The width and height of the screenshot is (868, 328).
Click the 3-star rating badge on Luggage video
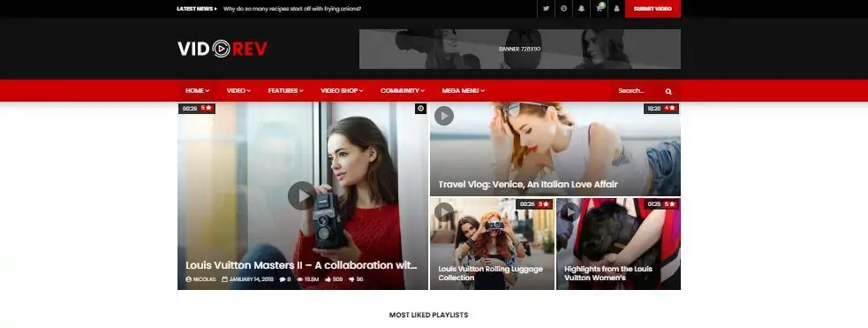[x=544, y=204]
